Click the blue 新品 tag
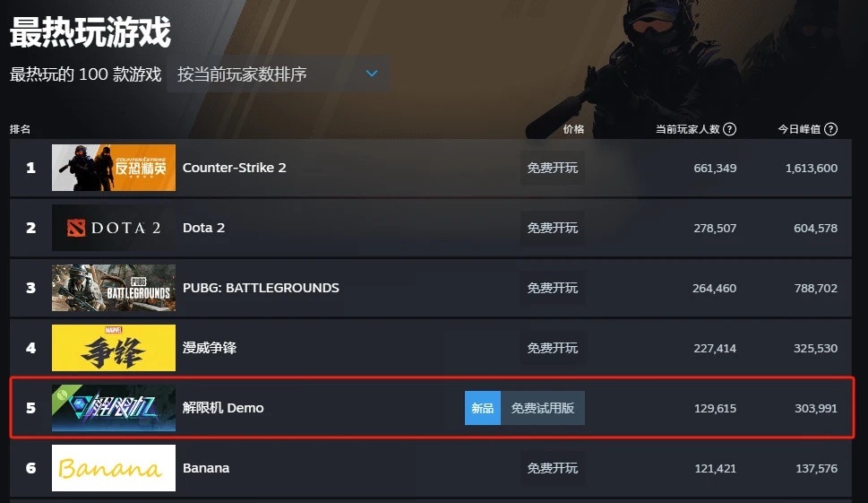Image resolution: width=868 pixels, height=503 pixels. pos(483,408)
